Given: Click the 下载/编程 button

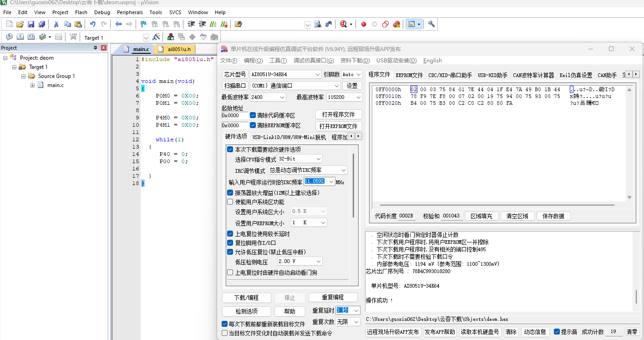Looking at the screenshot, I should click(x=246, y=298).
